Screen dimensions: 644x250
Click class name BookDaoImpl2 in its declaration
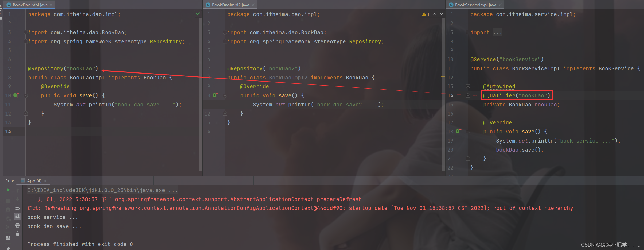288,78
